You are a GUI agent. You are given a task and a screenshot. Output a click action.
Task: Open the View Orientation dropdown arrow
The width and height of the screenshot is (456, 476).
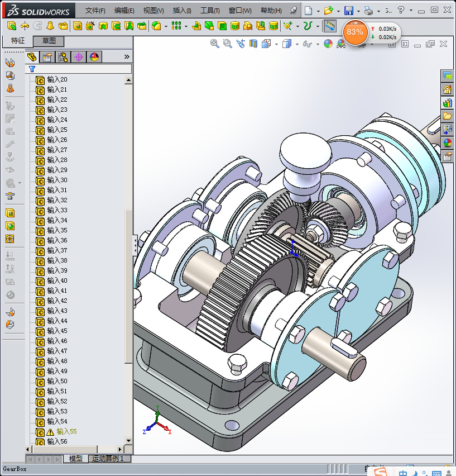point(276,44)
